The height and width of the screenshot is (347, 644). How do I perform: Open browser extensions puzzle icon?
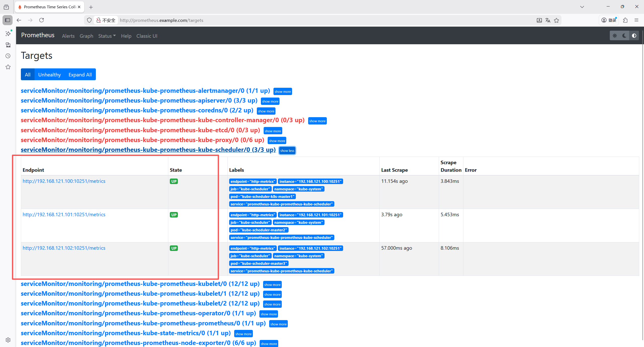coord(625,20)
